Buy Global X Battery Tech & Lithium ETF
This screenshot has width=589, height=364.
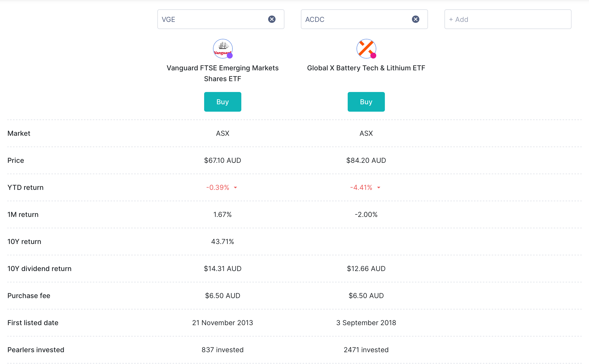coord(366,102)
